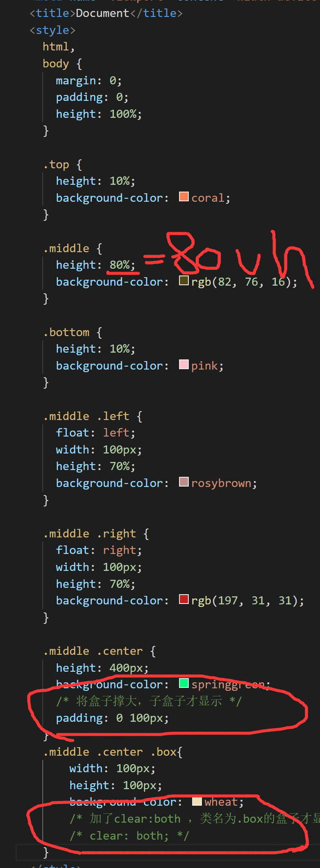Click the 'float: right' declaration
Image resolution: width=320 pixels, height=868 pixels.
[x=99, y=550]
